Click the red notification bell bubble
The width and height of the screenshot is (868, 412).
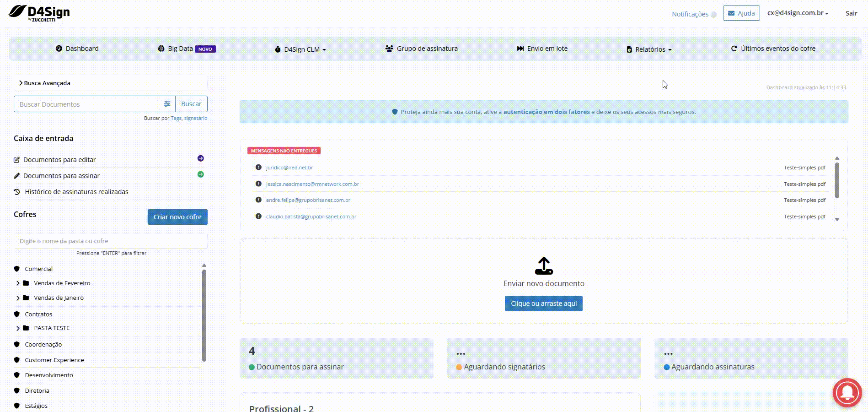847,392
